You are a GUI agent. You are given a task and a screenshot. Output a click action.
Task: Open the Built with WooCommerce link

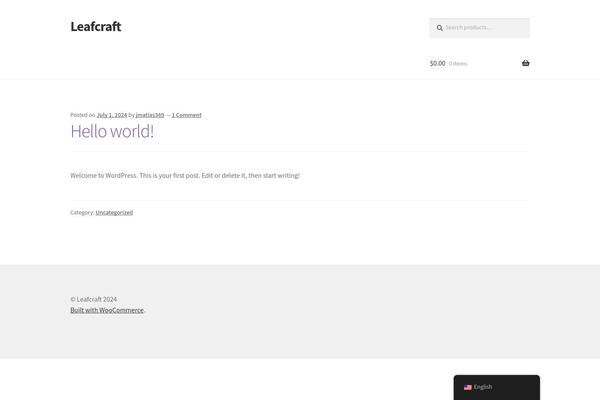(x=107, y=310)
